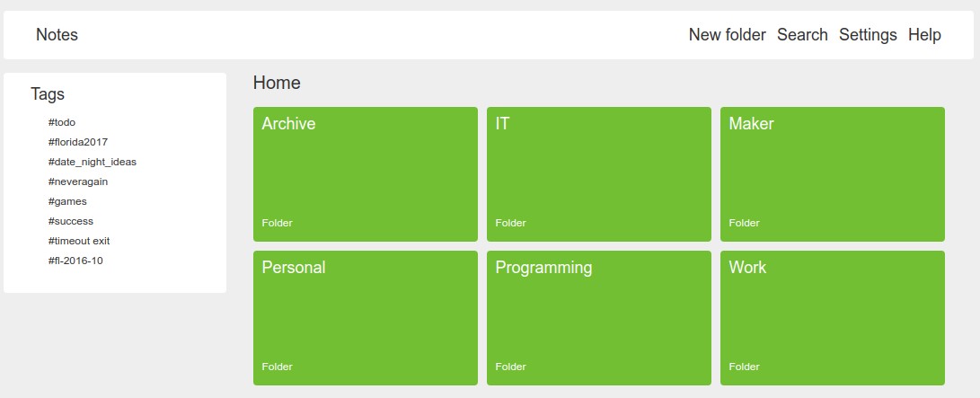Click the #timeout exit tag

79,241
